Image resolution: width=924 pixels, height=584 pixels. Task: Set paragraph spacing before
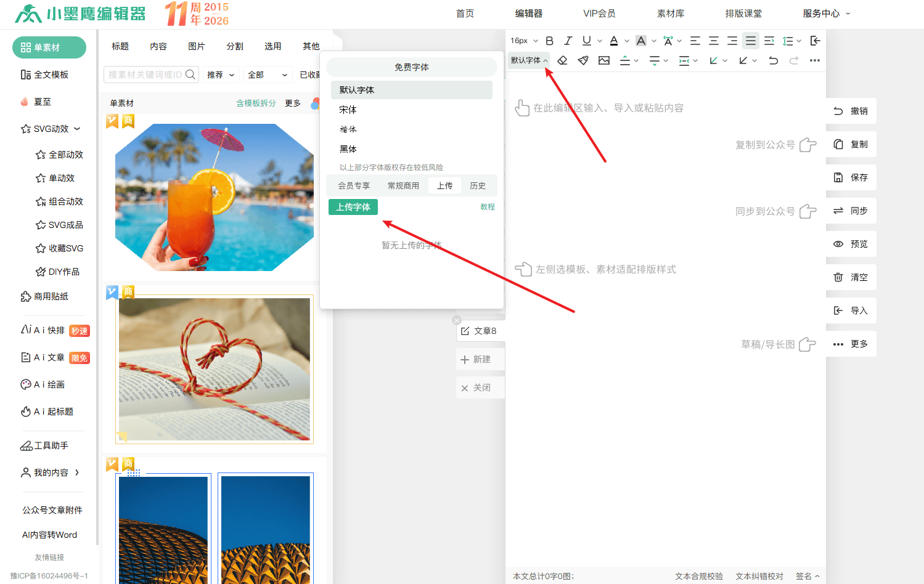[625, 60]
